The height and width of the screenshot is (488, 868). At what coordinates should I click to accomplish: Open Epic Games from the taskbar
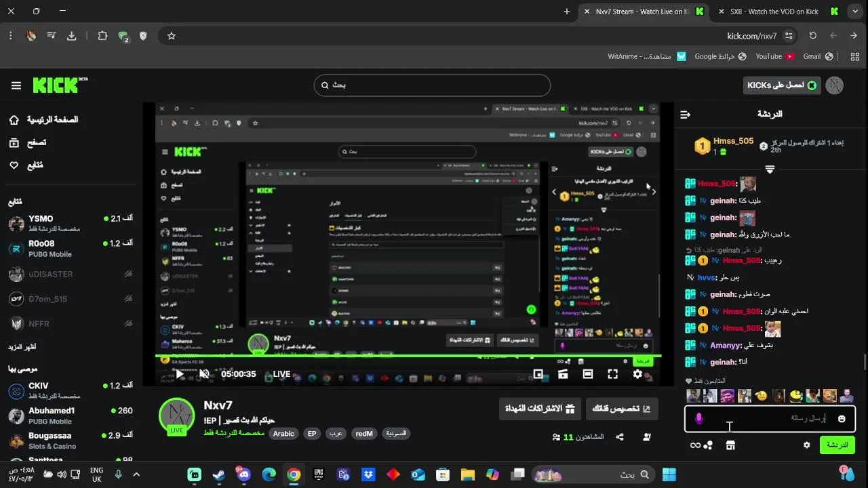coord(319,474)
